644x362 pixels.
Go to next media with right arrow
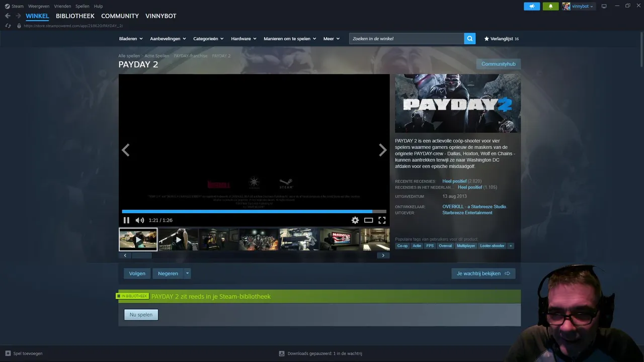tap(383, 150)
